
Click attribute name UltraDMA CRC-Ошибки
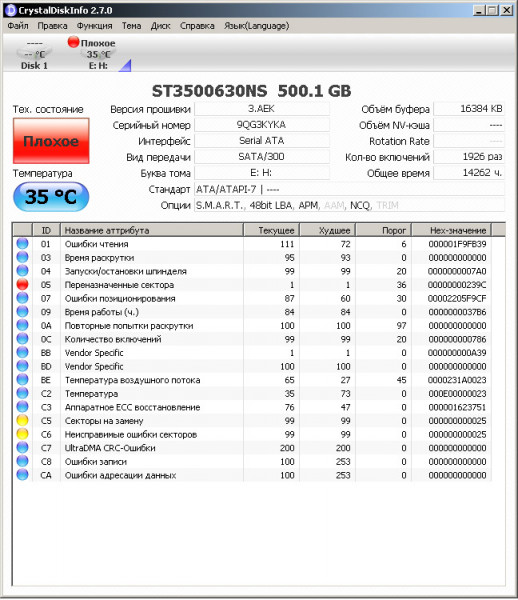click(x=110, y=448)
